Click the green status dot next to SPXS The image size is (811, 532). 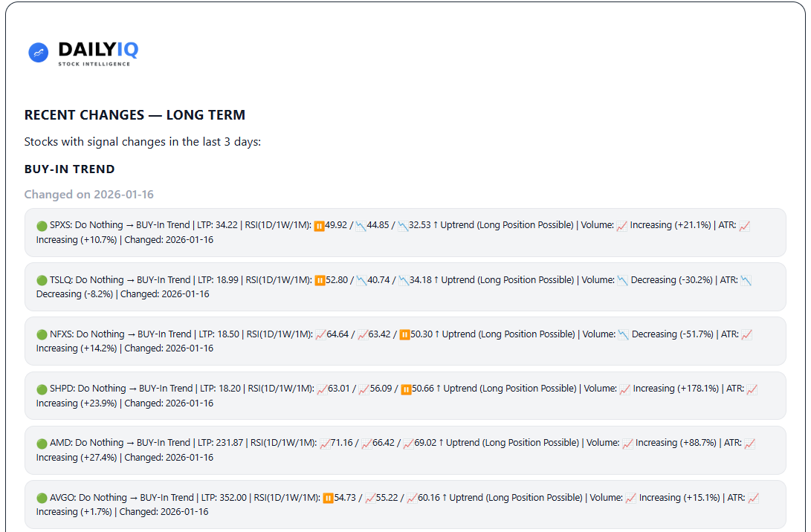42,224
